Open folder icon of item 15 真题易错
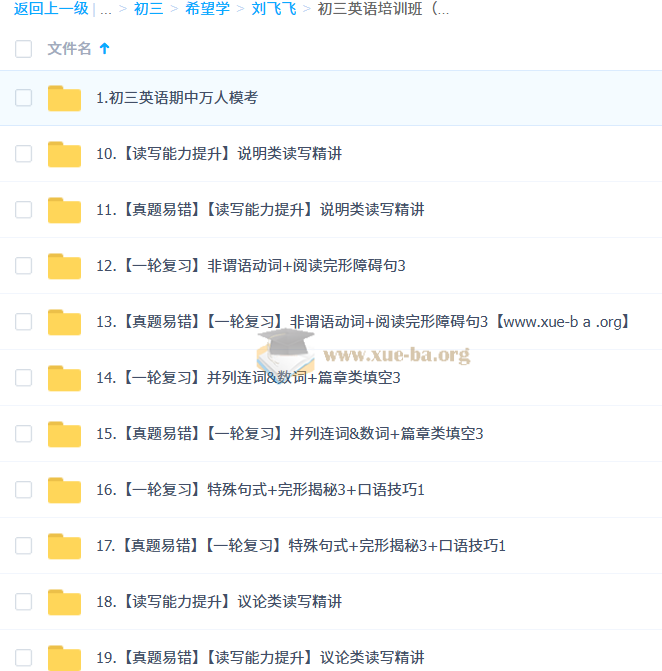This screenshot has height=671, width=662. (x=64, y=434)
